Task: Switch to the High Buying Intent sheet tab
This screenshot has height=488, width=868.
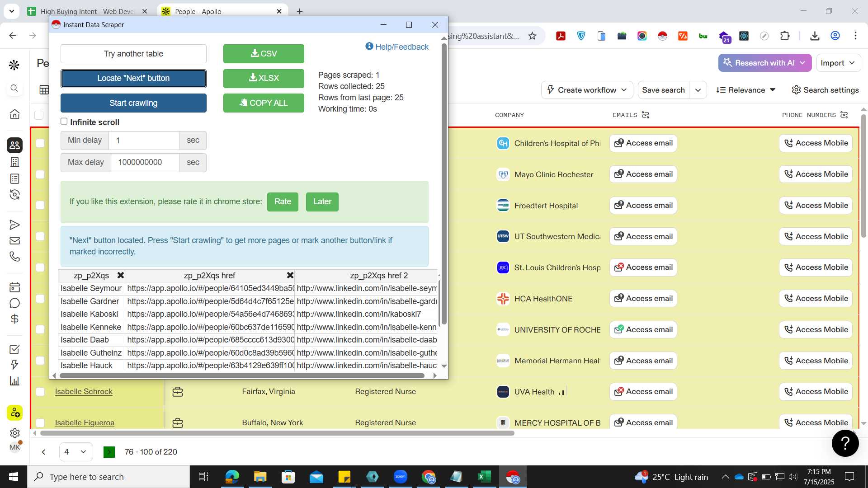Action: tap(87, 11)
